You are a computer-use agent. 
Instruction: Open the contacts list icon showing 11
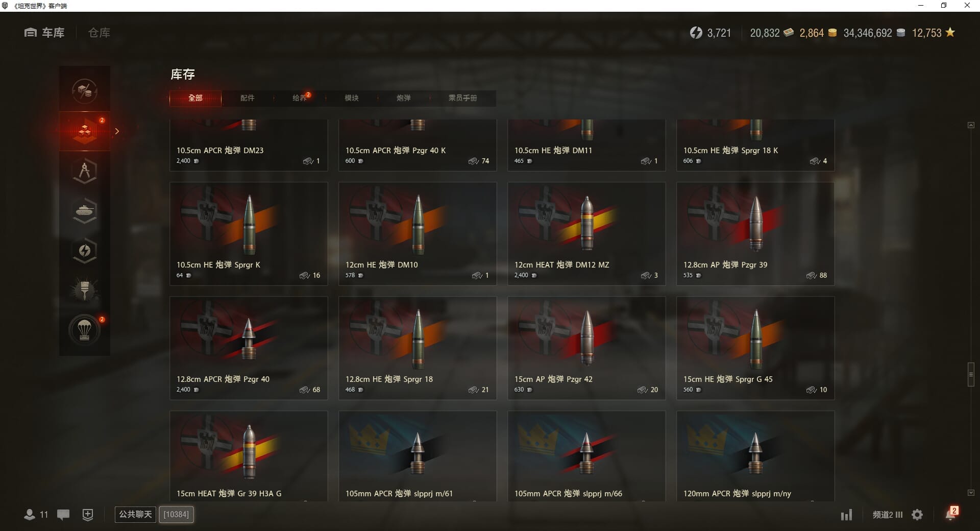[x=36, y=515]
